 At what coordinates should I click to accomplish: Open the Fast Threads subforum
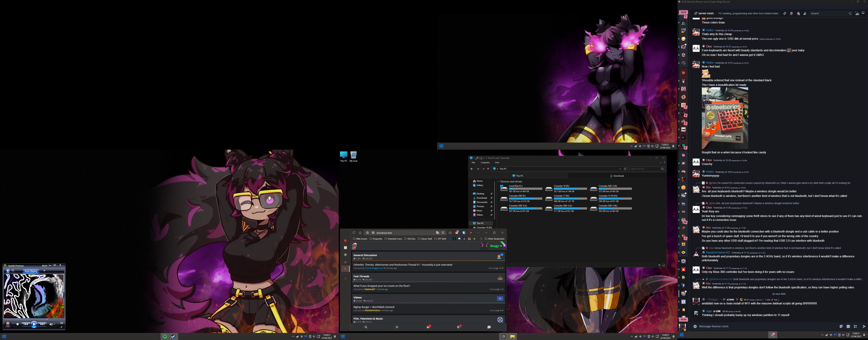361,276
